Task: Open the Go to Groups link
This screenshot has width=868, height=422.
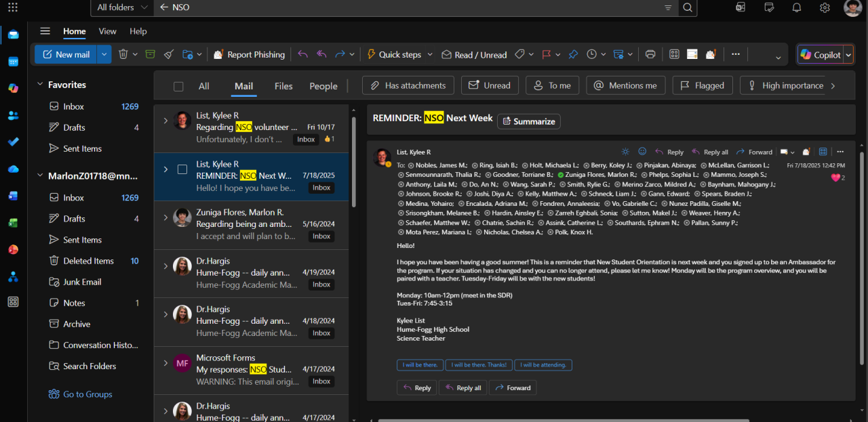Action: coord(87,394)
